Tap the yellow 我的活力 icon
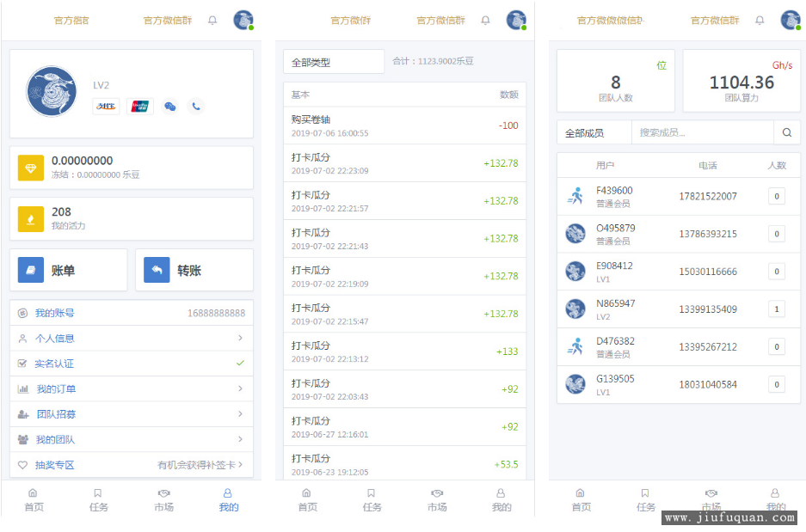This screenshot has height=532, width=806. tap(31, 219)
